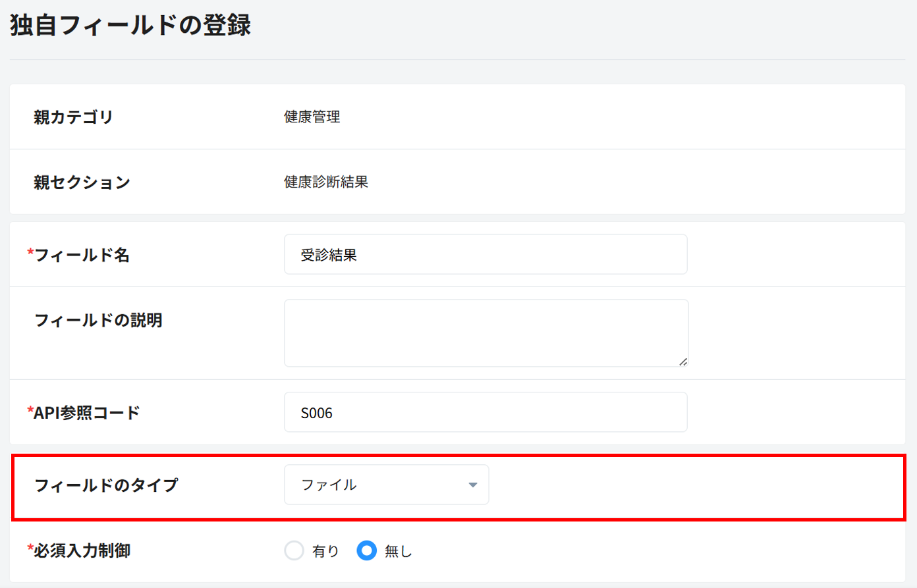Click the 有り option label text
Image resolution: width=917 pixels, height=588 pixels.
click(x=325, y=551)
